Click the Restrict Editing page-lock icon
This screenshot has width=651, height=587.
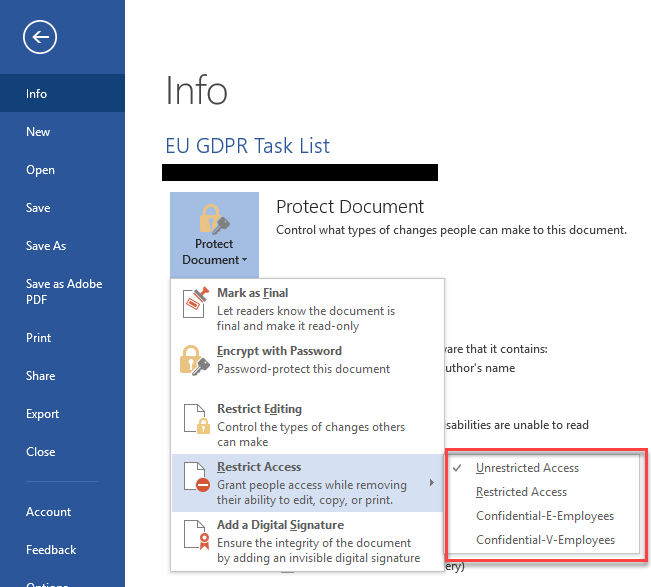coord(197,419)
